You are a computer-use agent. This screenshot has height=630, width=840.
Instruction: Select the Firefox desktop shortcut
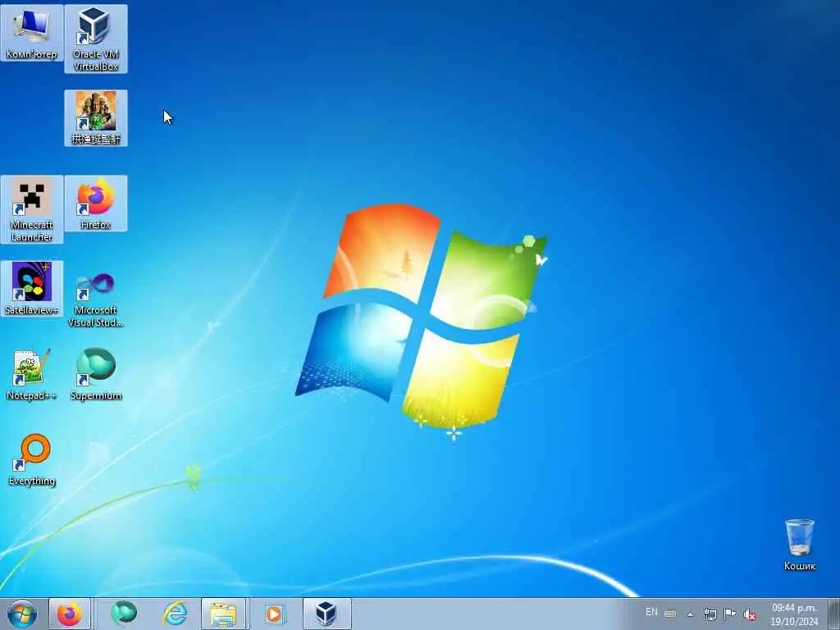pos(96,203)
